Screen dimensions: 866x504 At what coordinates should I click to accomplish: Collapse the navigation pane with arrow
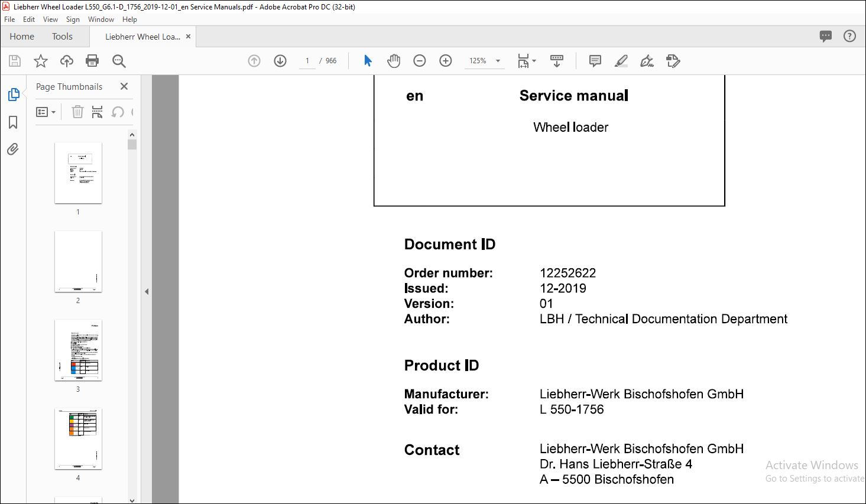[147, 291]
